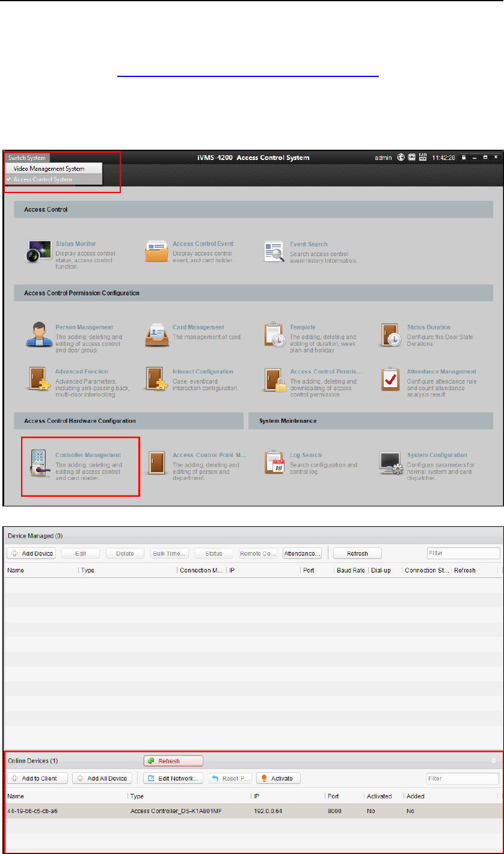Open the Card Management icon
Image resolution: width=504 pixels, height=854 pixels.
click(156, 335)
